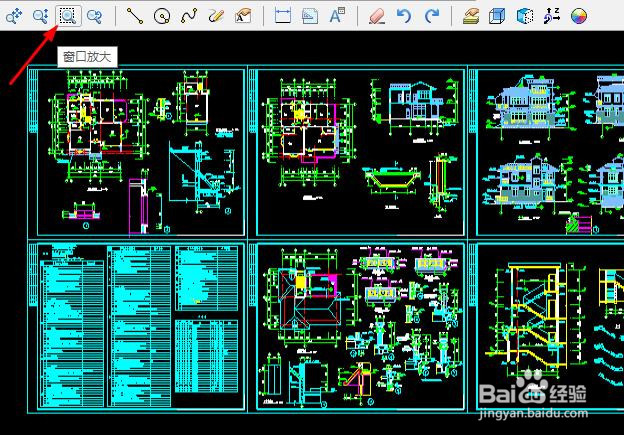Screen dimensions: 624x435
Task: Undo the last action
Action: [x=404, y=16]
